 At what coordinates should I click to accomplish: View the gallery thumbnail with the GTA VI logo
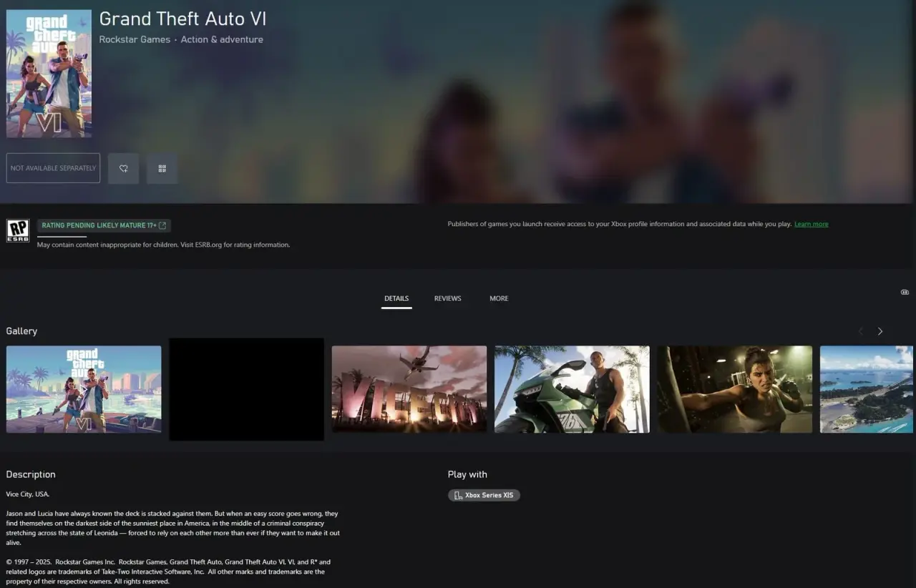click(84, 389)
